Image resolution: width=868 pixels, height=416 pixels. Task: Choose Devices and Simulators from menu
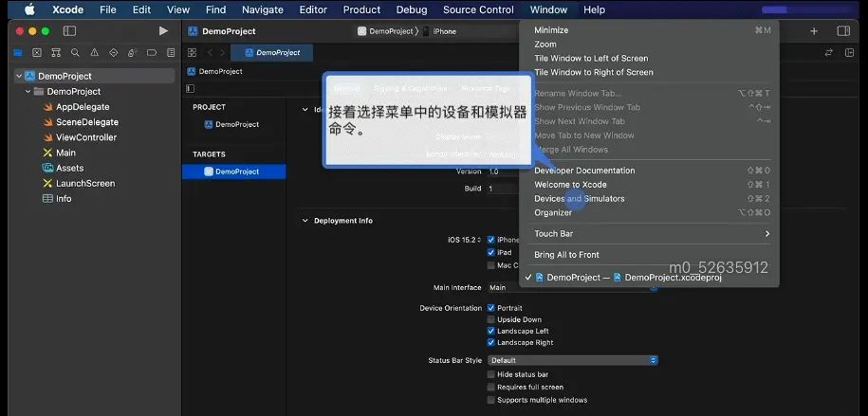(649, 199)
